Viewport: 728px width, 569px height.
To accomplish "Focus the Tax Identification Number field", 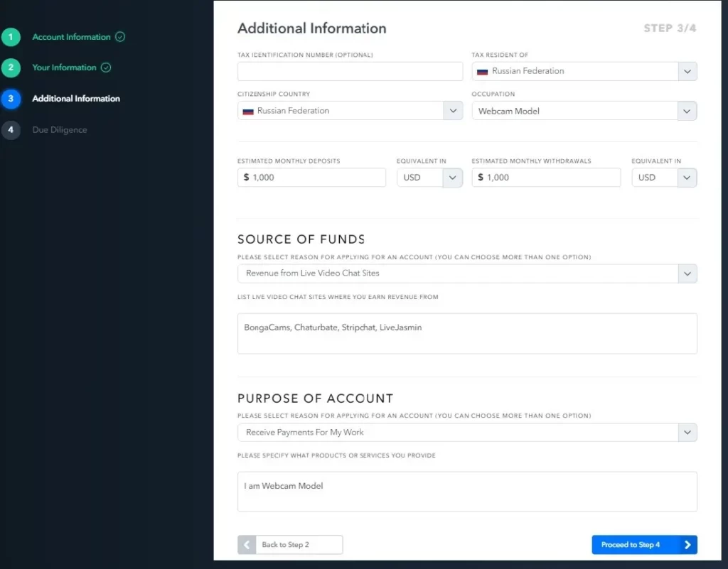I will tap(350, 72).
